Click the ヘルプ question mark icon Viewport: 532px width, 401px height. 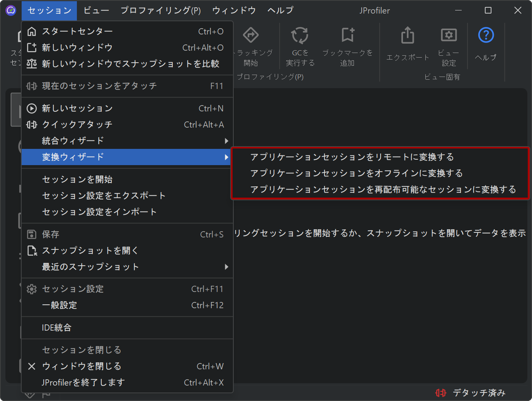486,36
